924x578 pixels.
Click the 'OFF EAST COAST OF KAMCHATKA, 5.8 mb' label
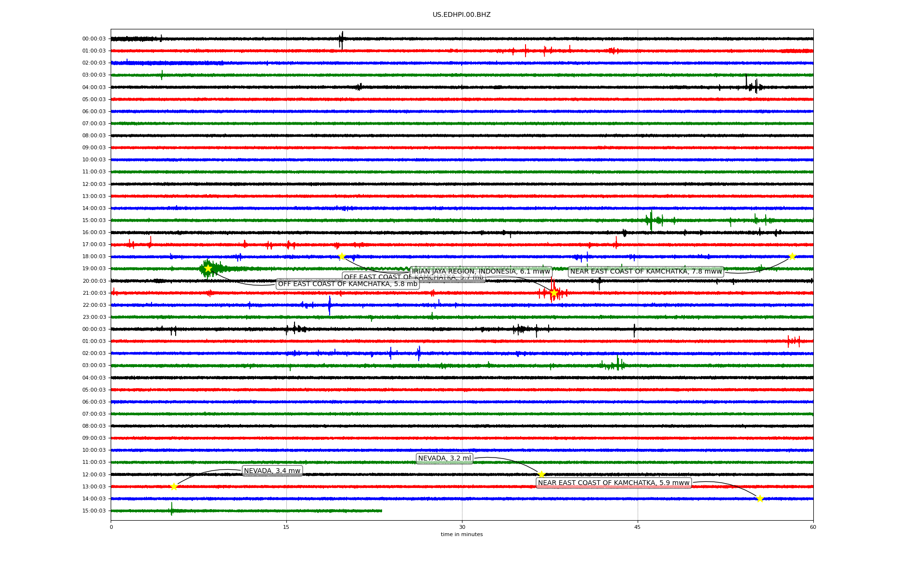pyautogui.click(x=347, y=284)
